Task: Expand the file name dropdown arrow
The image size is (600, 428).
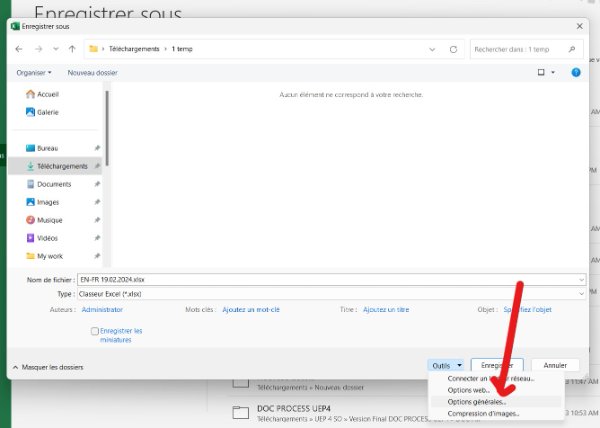Action: click(x=582, y=280)
